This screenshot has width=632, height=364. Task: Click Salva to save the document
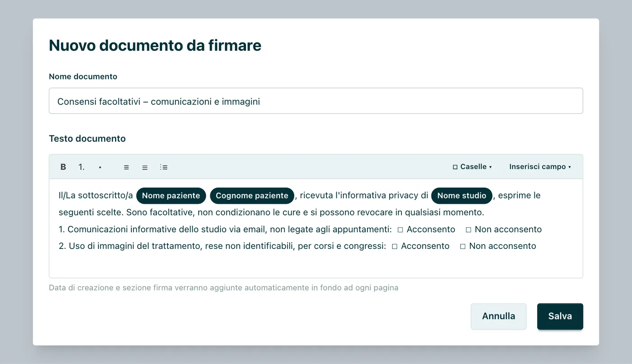560,316
